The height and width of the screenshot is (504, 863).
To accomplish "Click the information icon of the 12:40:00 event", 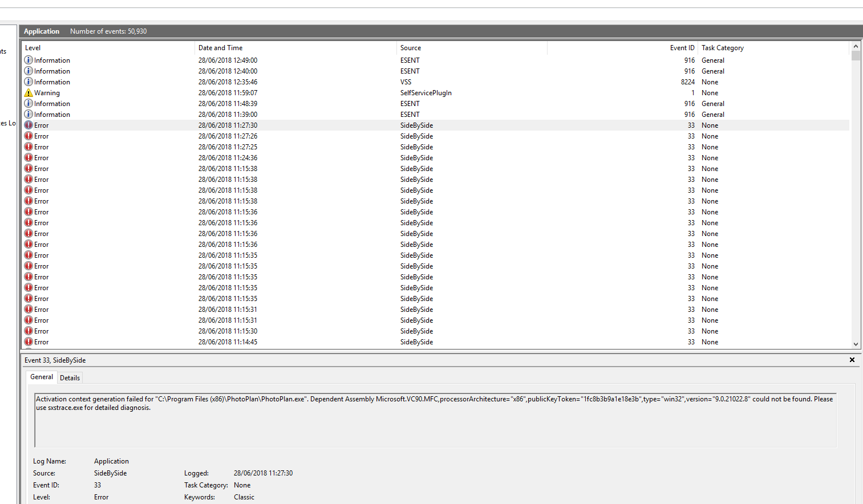I will pos(29,71).
